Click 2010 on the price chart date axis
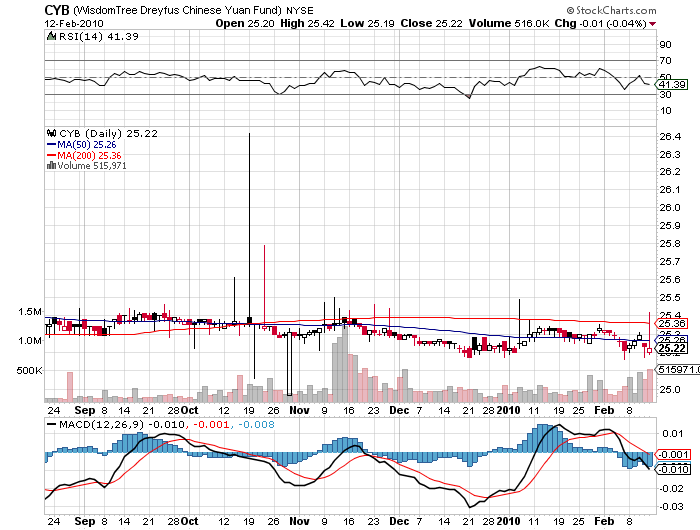This screenshot has width=700, height=530. tap(508, 410)
